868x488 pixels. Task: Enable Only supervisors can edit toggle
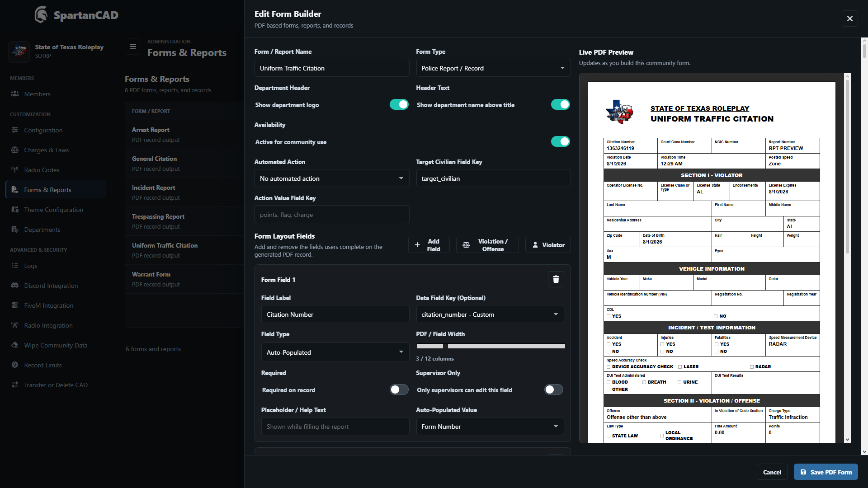pyautogui.click(x=554, y=389)
